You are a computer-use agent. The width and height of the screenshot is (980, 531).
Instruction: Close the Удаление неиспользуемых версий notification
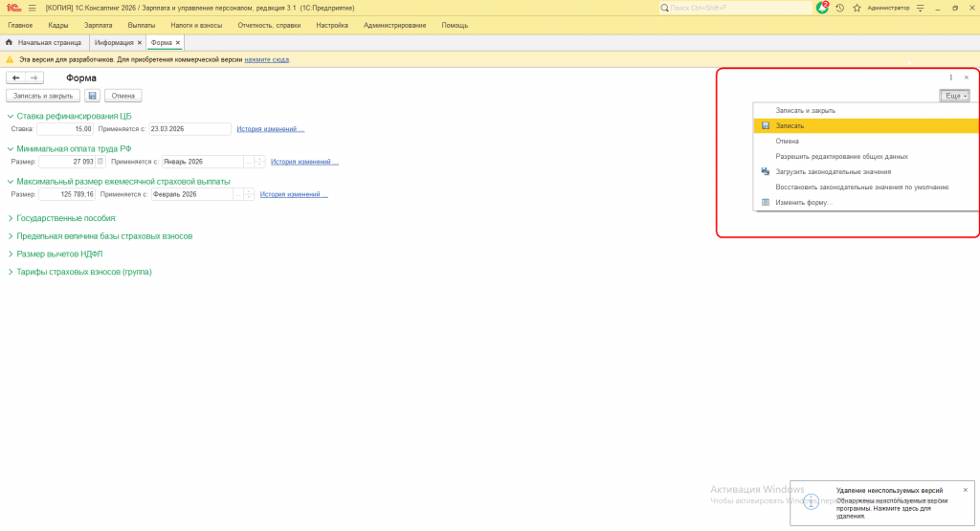(966, 491)
